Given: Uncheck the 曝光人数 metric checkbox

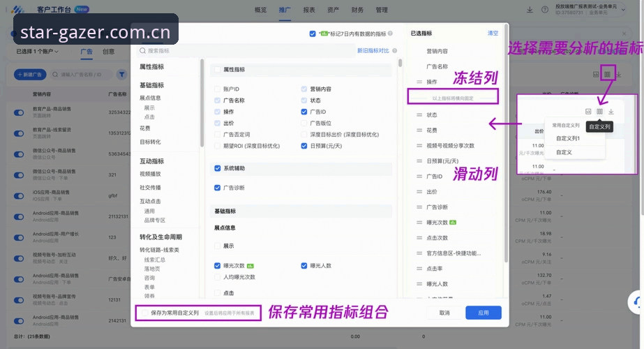Looking at the screenshot, I should (x=304, y=265).
